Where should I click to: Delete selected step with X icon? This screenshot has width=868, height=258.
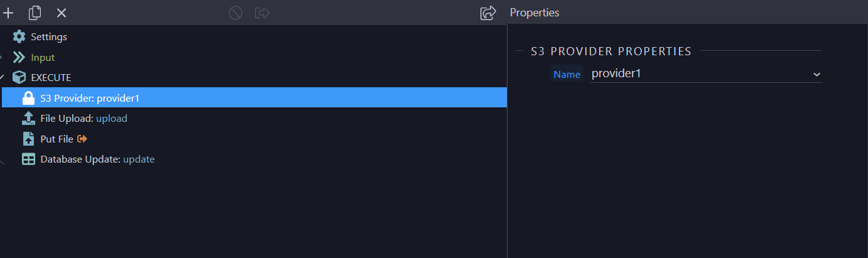(x=62, y=13)
